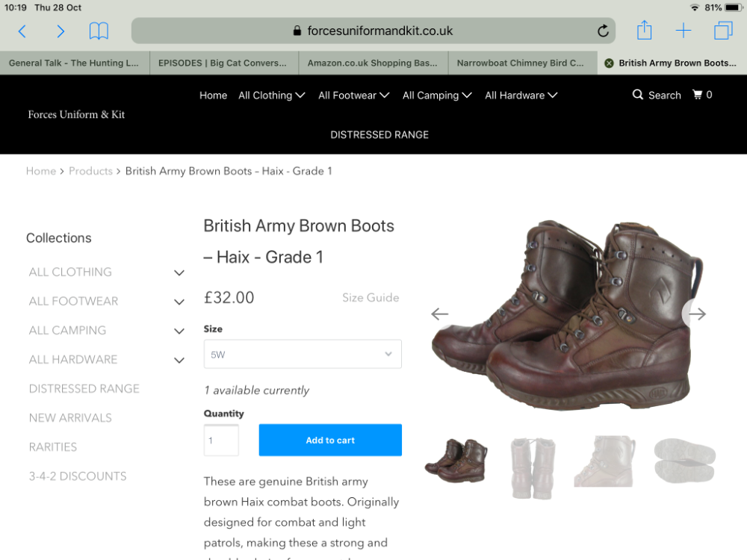747x560 pixels.
Task: Open the All Clothing navigation dropdown
Action: pos(272,96)
